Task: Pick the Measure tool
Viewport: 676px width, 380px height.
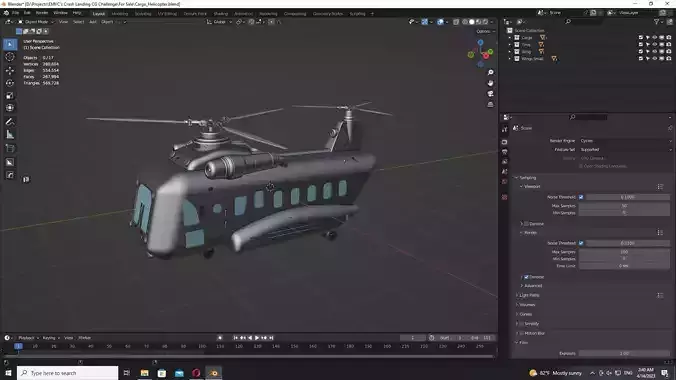Action: [10, 135]
